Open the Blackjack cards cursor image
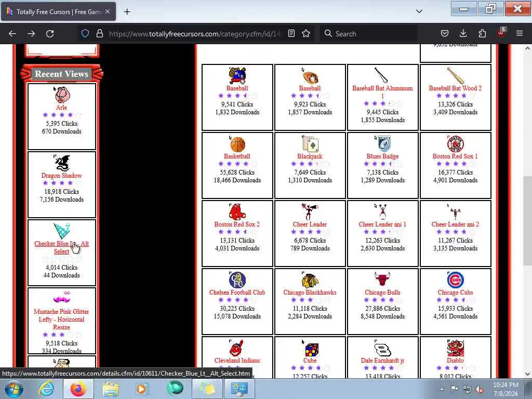The width and height of the screenshot is (532, 399). click(310, 144)
